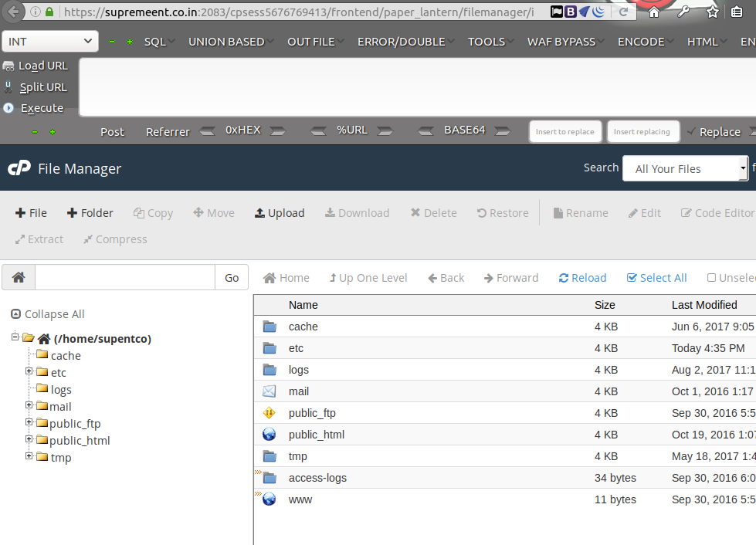Image resolution: width=756 pixels, height=545 pixels.
Task: Click Reload in file navigation bar
Action: click(x=582, y=278)
